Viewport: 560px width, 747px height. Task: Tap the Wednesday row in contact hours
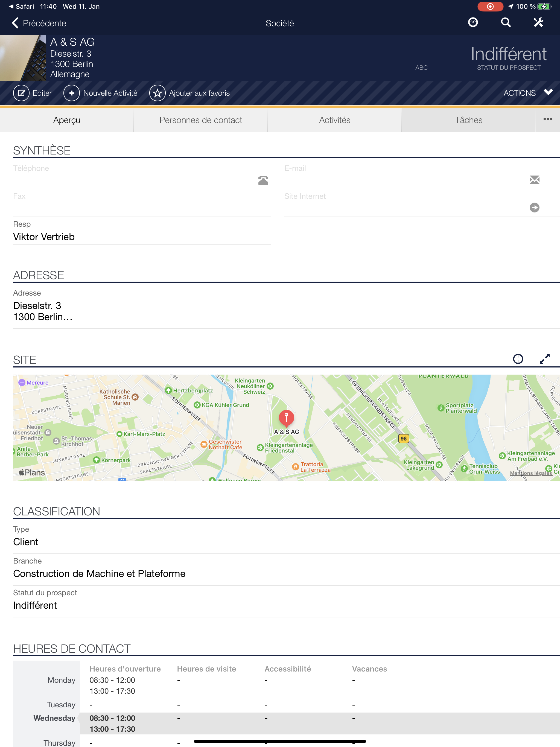pos(286,724)
